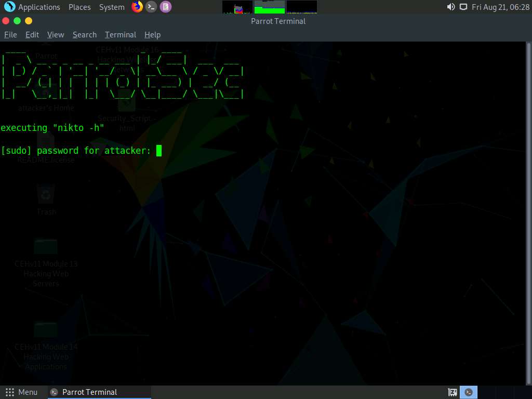
Task: Open the purple text editor launcher icon
Action: pos(166,7)
